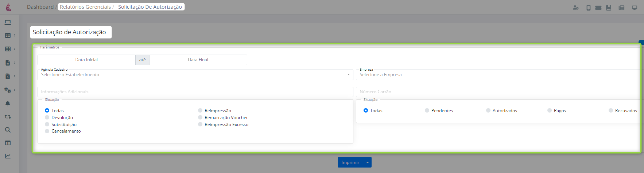The height and width of the screenshot is (173, 644).
Task: Open Relatórios Gerenciais breadcrumb
Action: (85, 7)
